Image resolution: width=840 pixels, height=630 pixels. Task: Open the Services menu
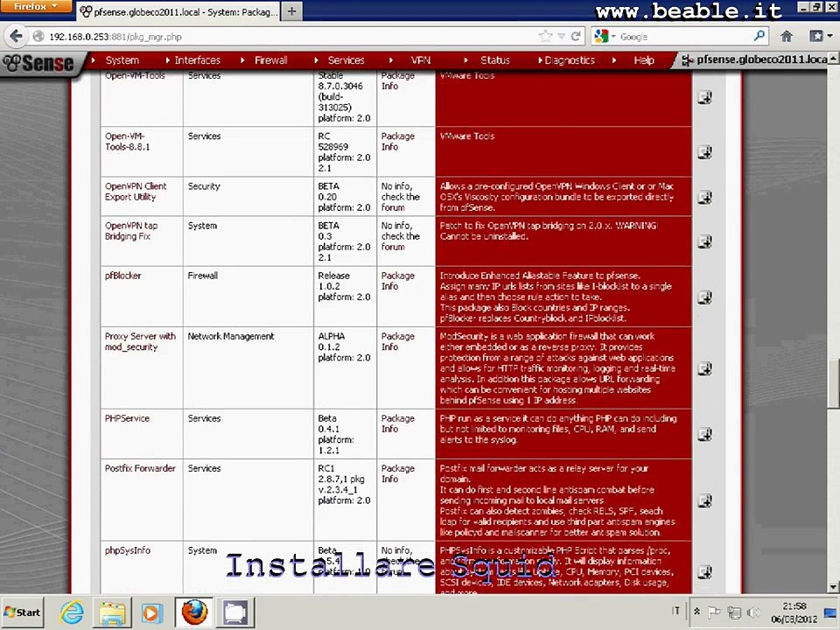[346, 60]
